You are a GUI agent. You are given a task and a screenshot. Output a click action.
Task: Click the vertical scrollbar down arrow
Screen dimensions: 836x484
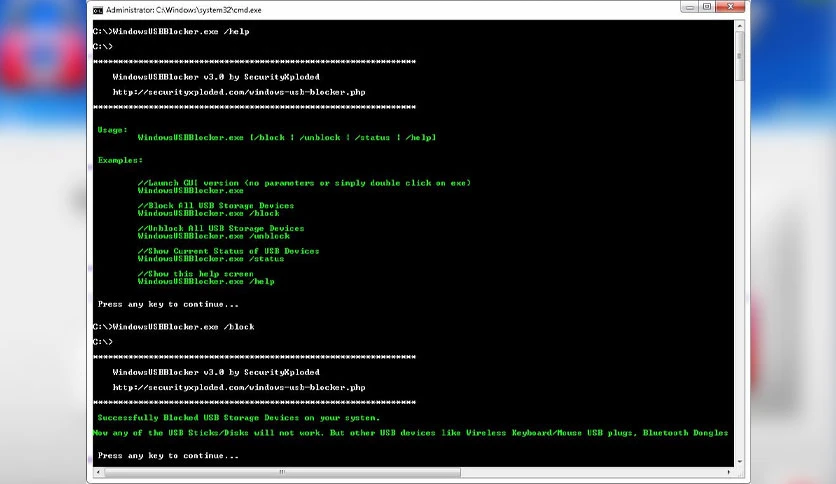point(739,462)
